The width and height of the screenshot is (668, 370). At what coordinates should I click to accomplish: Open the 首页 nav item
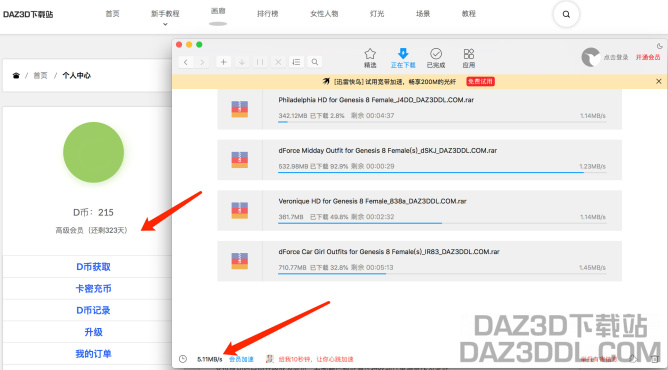112,14
